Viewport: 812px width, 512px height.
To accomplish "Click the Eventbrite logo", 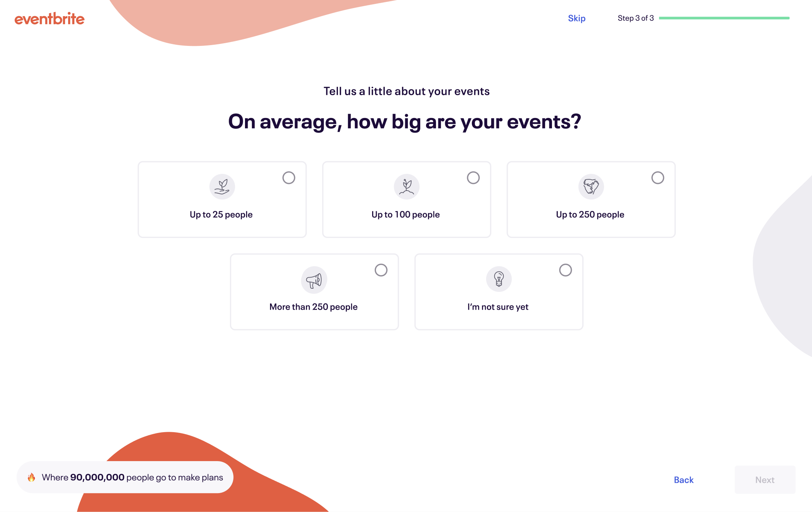I will tap(49, 19).
